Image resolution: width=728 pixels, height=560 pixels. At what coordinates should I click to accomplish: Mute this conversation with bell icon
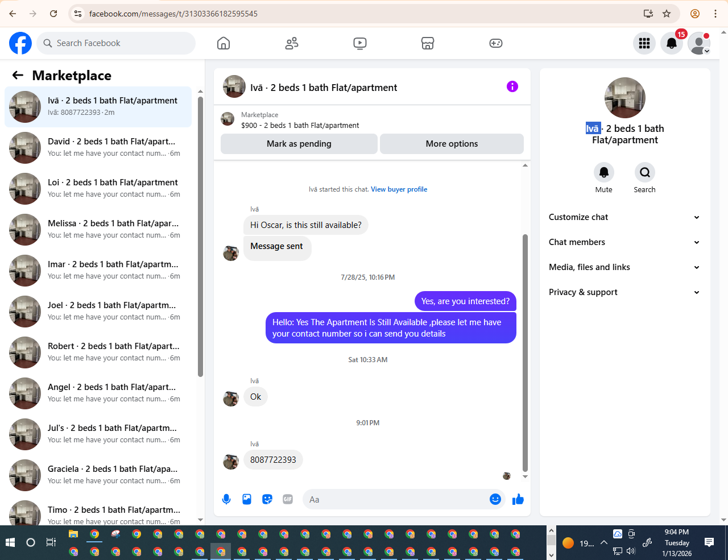[604, 172]
